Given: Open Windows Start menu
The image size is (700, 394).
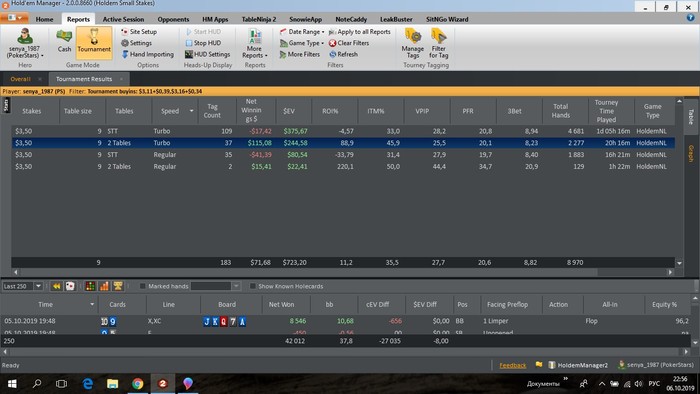Looking at the screenshot, I should [x=12, y=384].
